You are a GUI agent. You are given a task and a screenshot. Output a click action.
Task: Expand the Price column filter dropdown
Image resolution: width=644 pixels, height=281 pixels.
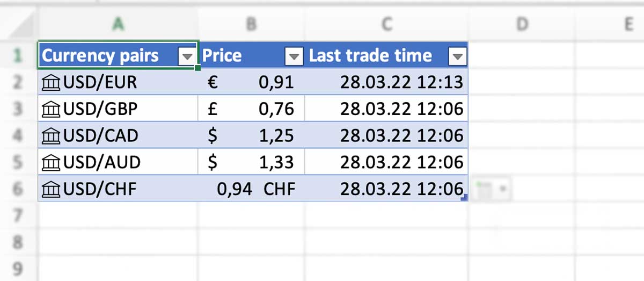pos(294,56)
